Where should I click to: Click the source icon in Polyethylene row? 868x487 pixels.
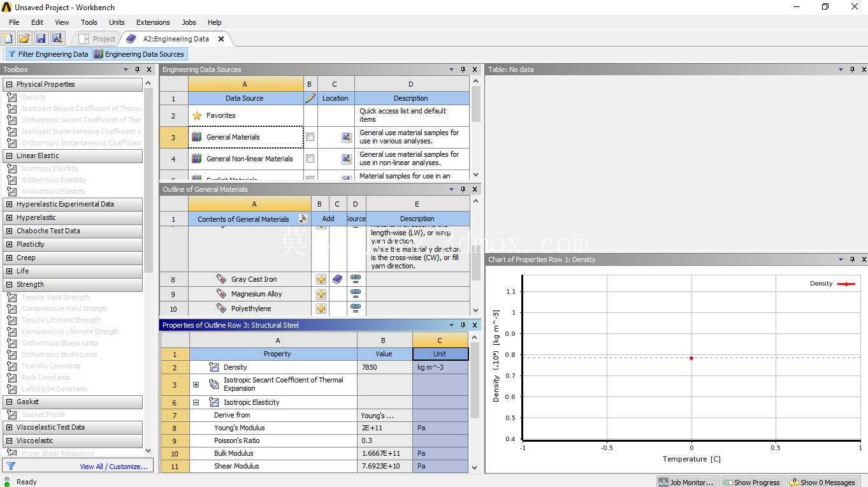pyautogui.click(x=356, y=309)
